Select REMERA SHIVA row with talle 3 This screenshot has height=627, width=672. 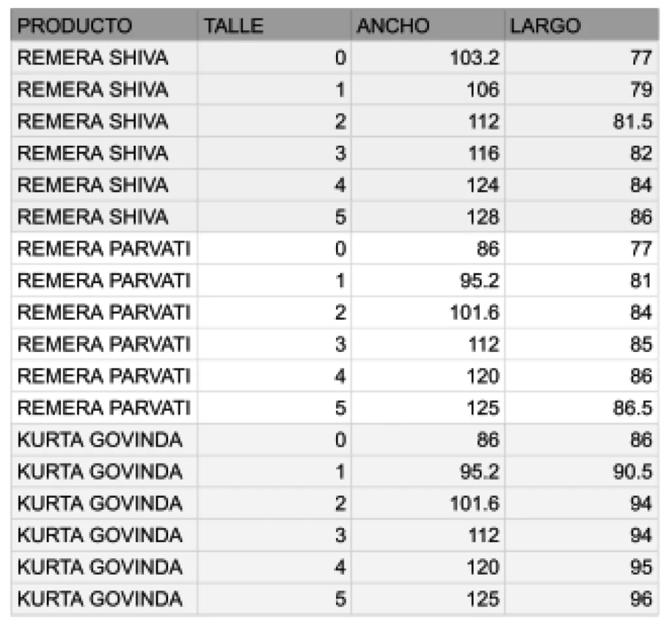click(335, 153)
